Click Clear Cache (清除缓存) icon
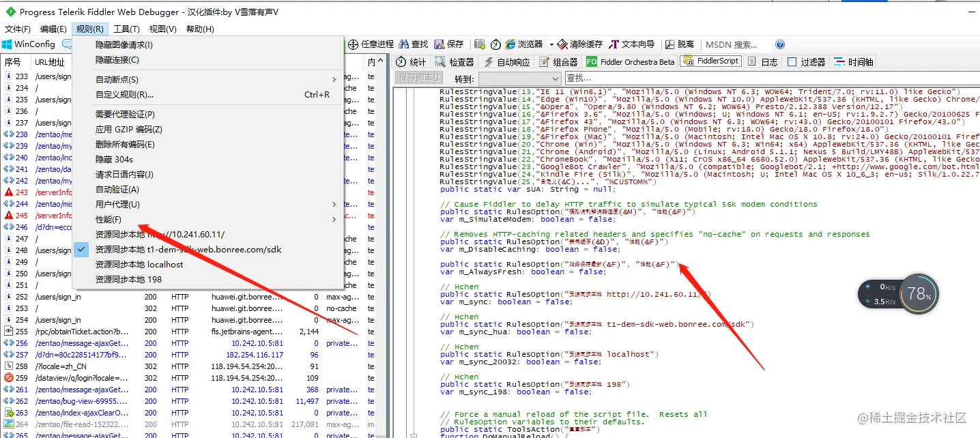This screenshot has width=980, height=438. coord(563,44)
